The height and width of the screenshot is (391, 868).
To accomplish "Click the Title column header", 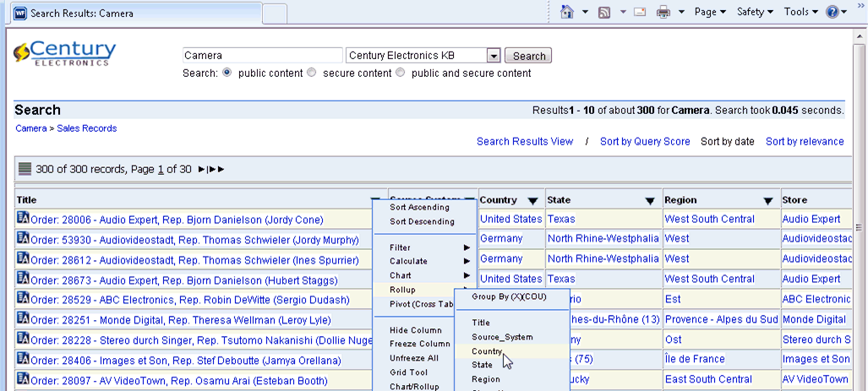I will tap(26, 200).
